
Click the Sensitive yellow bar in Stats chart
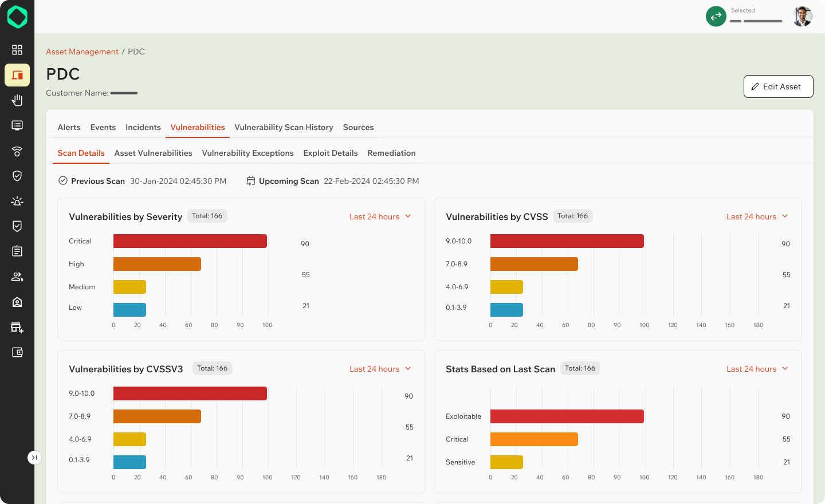[x=506, y=462]
